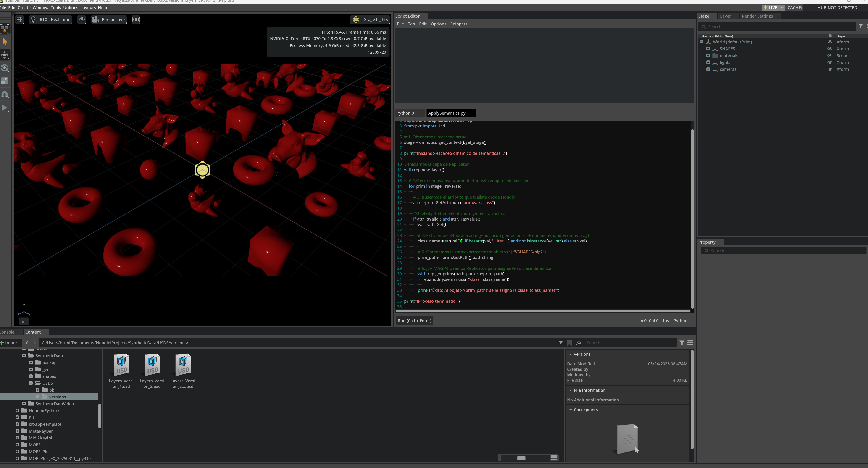
Task: Open Content browser filter icon
Action: coord(682,343)
